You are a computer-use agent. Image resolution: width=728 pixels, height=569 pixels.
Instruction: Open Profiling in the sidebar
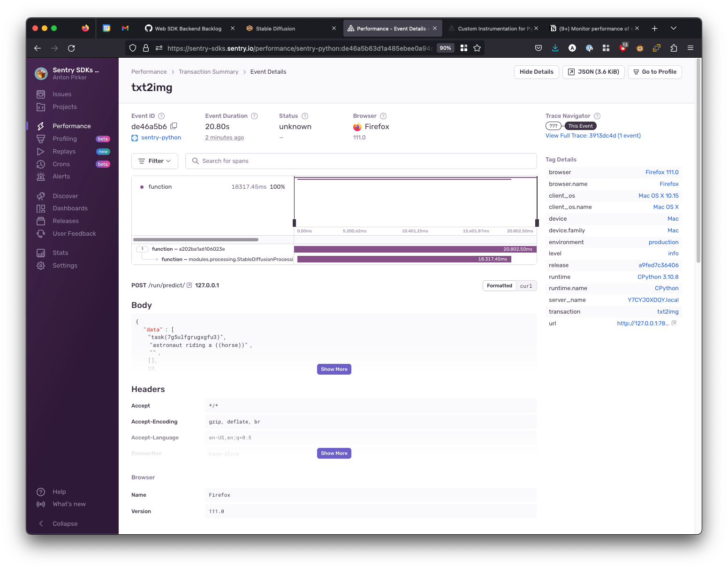[x=65, y=139]
